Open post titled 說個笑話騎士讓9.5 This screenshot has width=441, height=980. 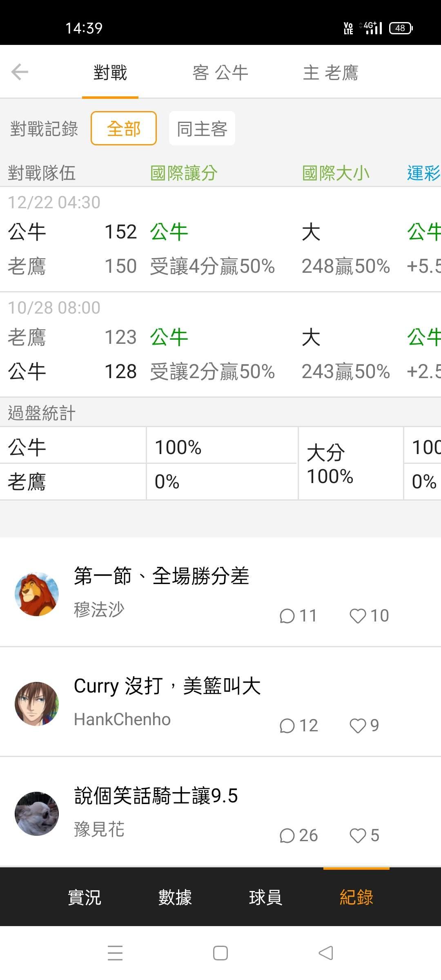[156, 795]
